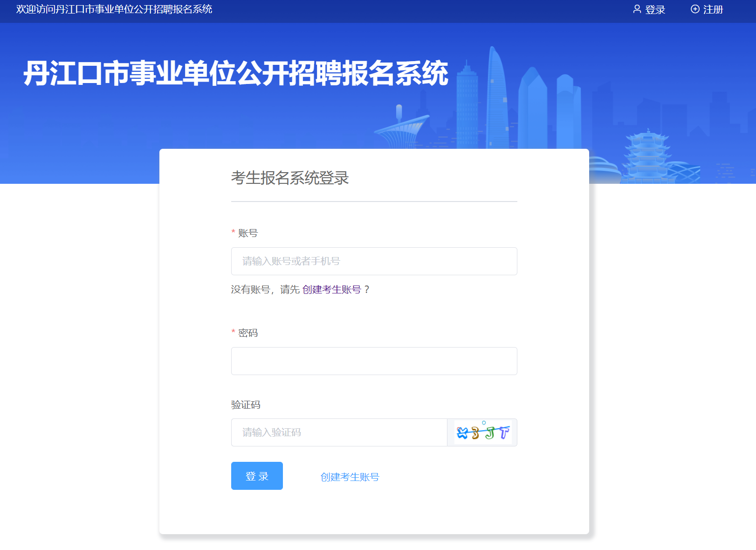Refresh the captcha image

click(482, 432)
